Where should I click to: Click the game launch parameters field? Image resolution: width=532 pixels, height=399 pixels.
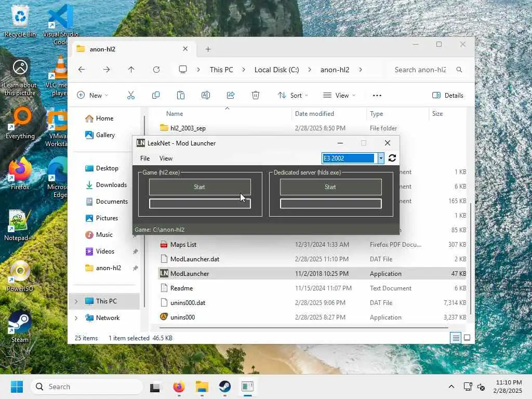tap(200, 204)
